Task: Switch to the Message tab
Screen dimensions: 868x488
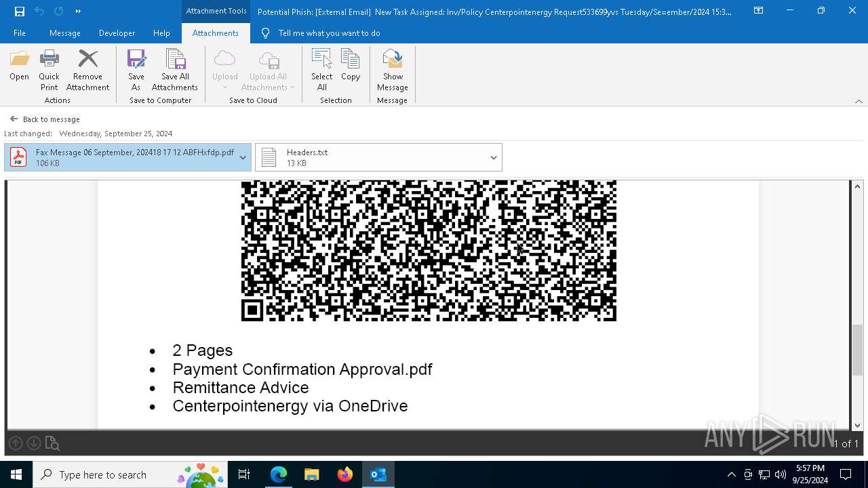Action: click(x=65, y=33)
